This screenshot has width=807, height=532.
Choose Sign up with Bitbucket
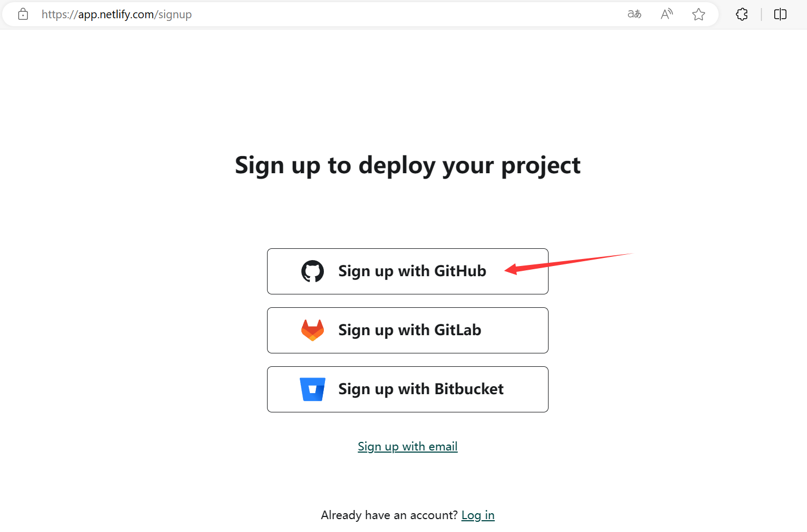pyautogui.click(x=408, y=389)
